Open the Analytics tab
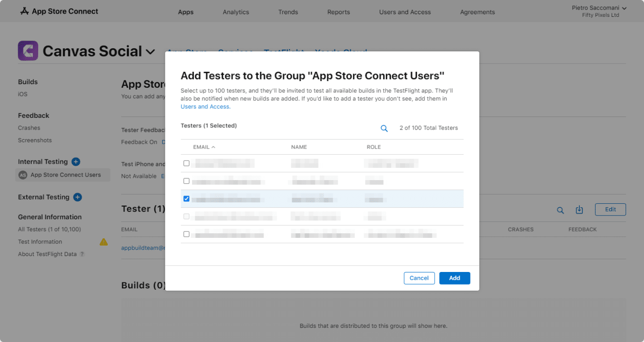Screen dimensions: 644x342 pos(236,12)
